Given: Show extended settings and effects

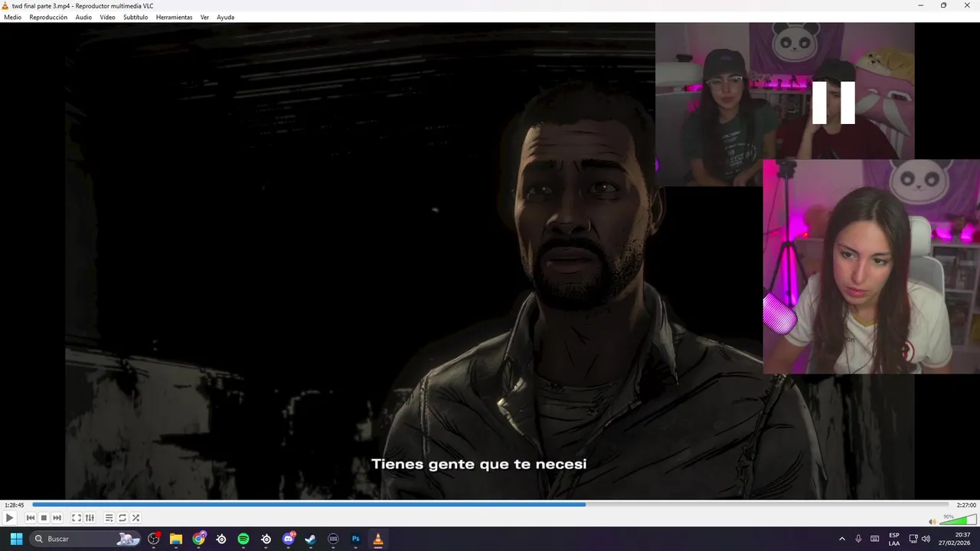Looking at the screenshot, I should (90, 518).
